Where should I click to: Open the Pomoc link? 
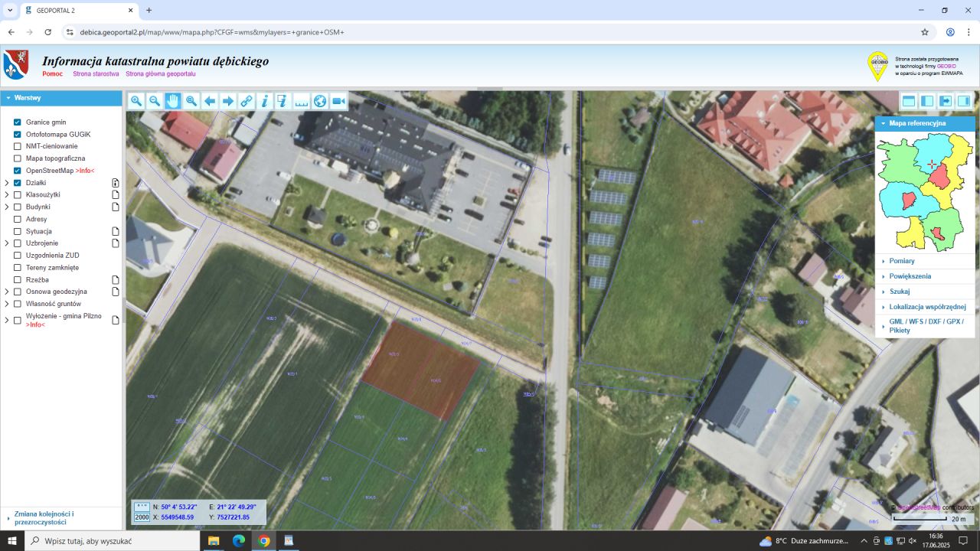pyautogui.click(x=53, y=74)
